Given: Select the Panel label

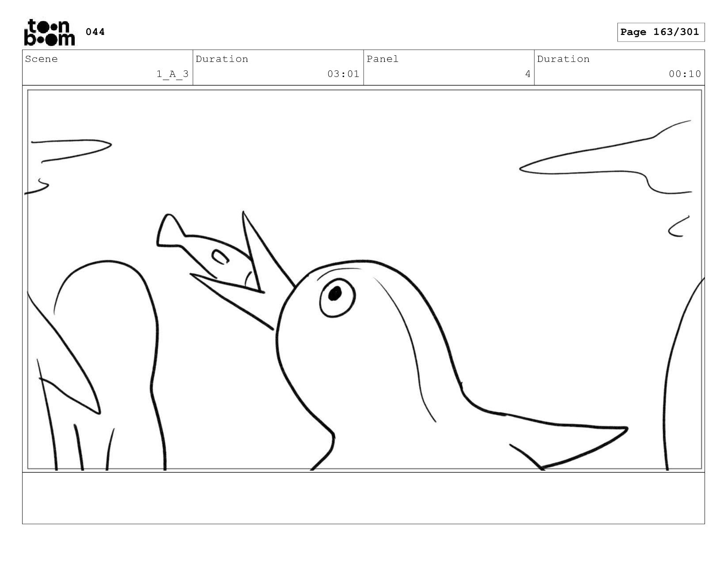Looking at the screenshot, I should pyautogui.click(x=383, y=59).
